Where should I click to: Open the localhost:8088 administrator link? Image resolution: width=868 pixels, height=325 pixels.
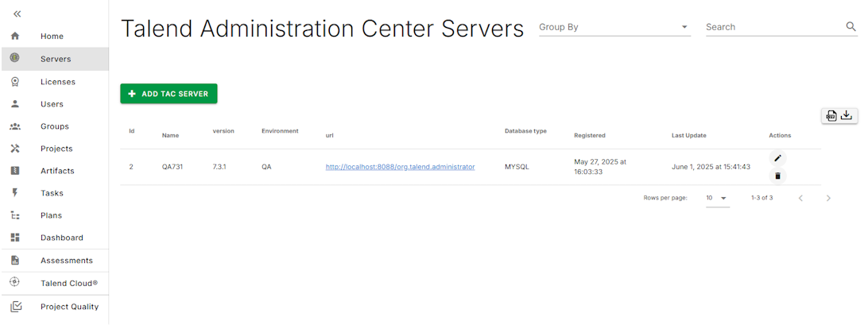400,166
